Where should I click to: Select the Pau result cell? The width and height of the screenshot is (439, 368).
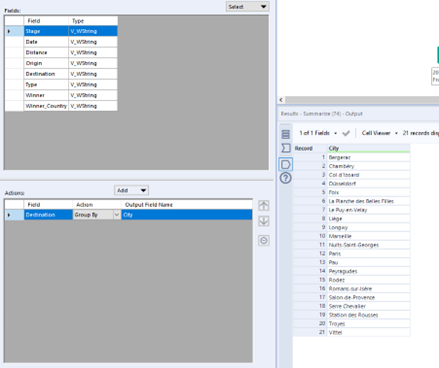click(368, 262)
